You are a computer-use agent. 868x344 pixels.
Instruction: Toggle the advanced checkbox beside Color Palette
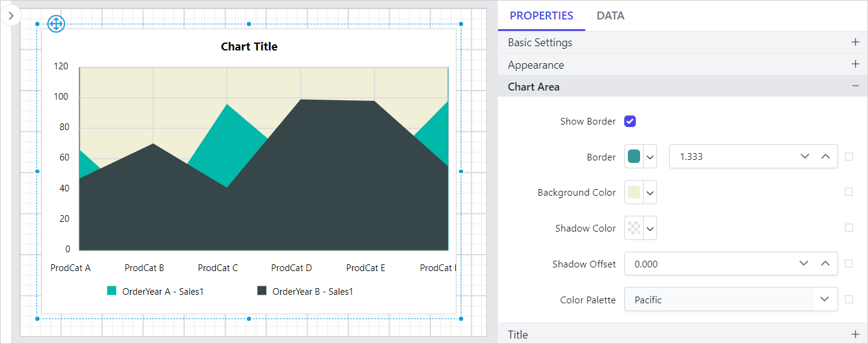point(849,300)
